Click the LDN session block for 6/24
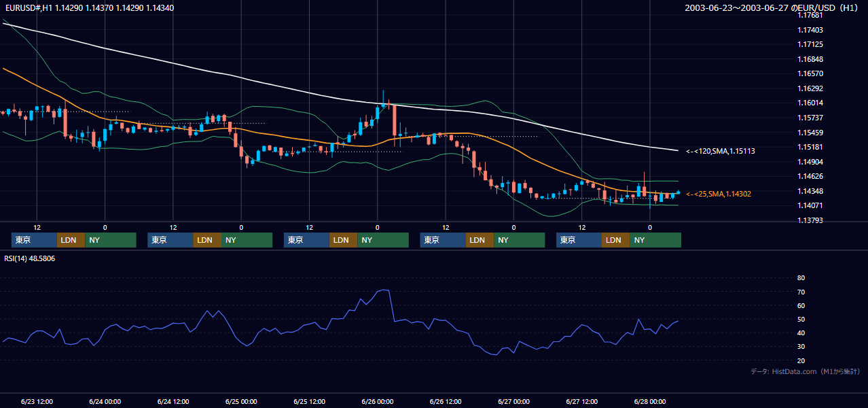The image size is (868, 408). [207, 240]
